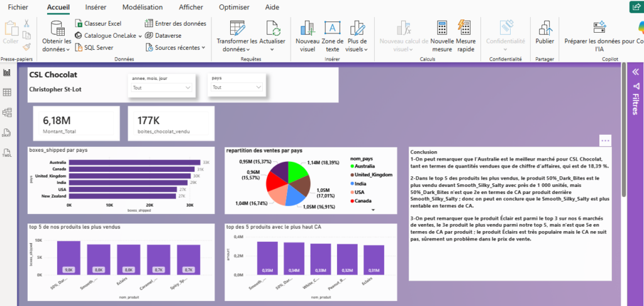644x306 pixels.
Task: Open Dataverse source
Action: pyautogui.click(x=163, y=36)
